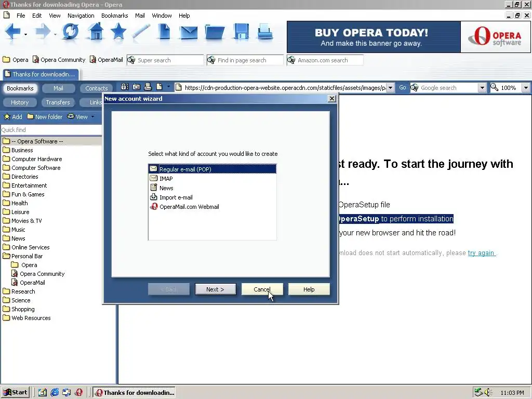Click the wand (pencil) toolbar icon

(141, 32)
